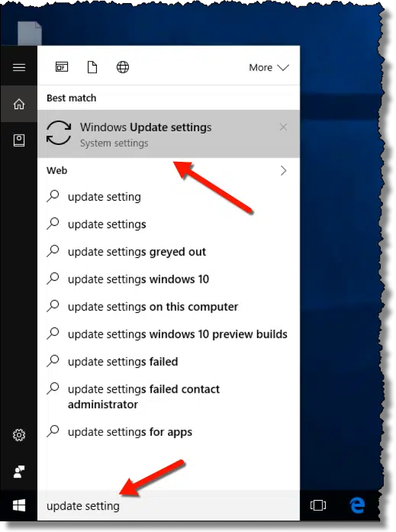Launch Microsoft Edge from taskbar

[x=357, y=505]
